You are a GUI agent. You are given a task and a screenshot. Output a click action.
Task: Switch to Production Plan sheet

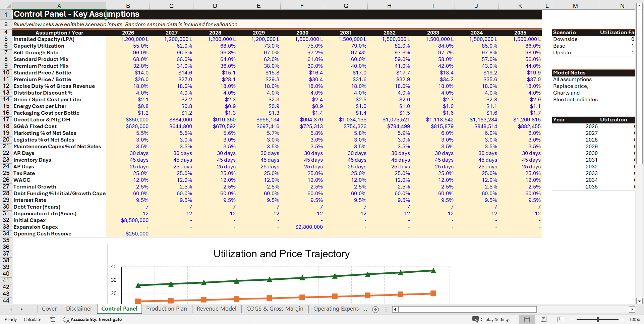tap(167, 309)
